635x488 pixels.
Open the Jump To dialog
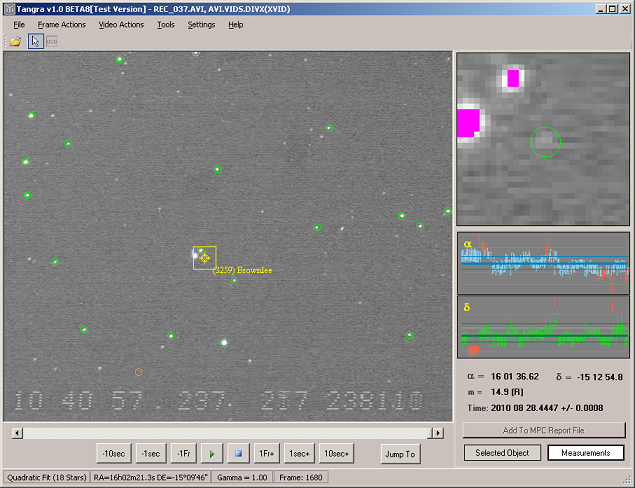[400, 454]
